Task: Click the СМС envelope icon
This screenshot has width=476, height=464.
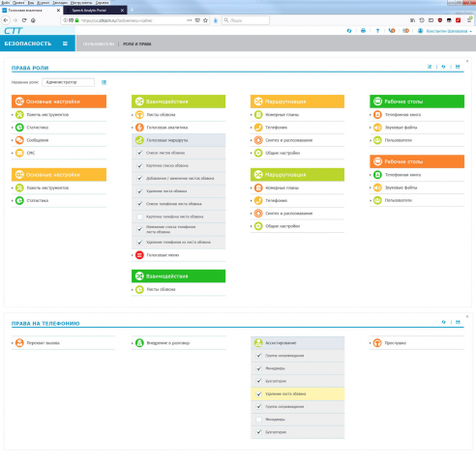Action: (x=19, y=153)
